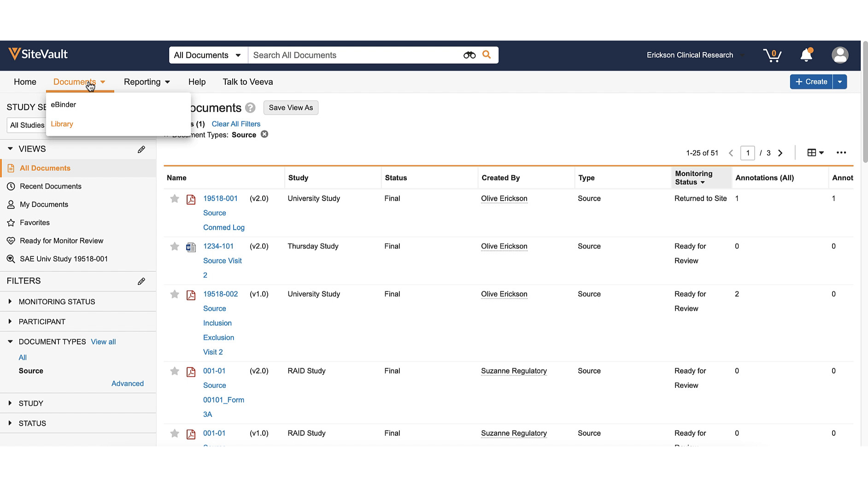The height and width of the screenshot is (487, 868).
Task: Click the Search All Documents field
Action: (355, 55)
